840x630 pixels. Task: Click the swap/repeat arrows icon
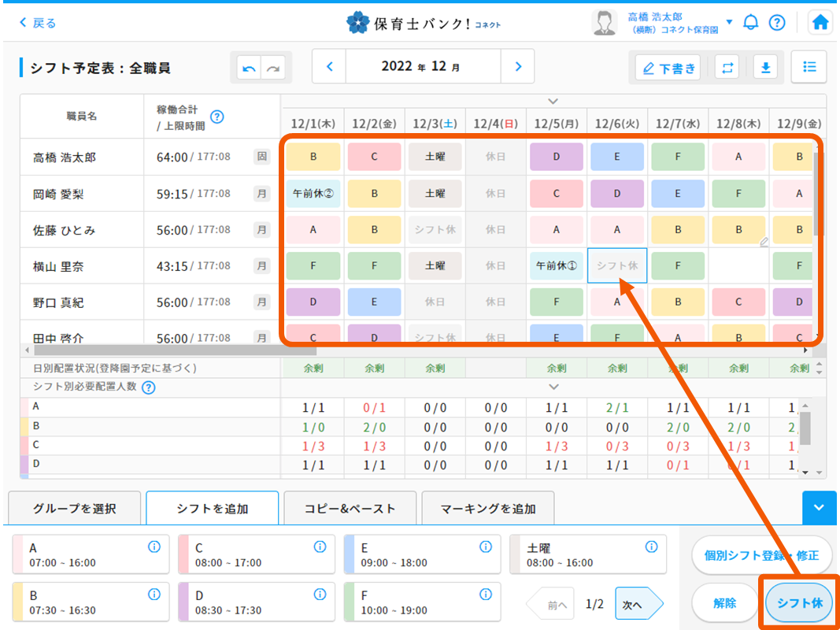pos(727,68)
